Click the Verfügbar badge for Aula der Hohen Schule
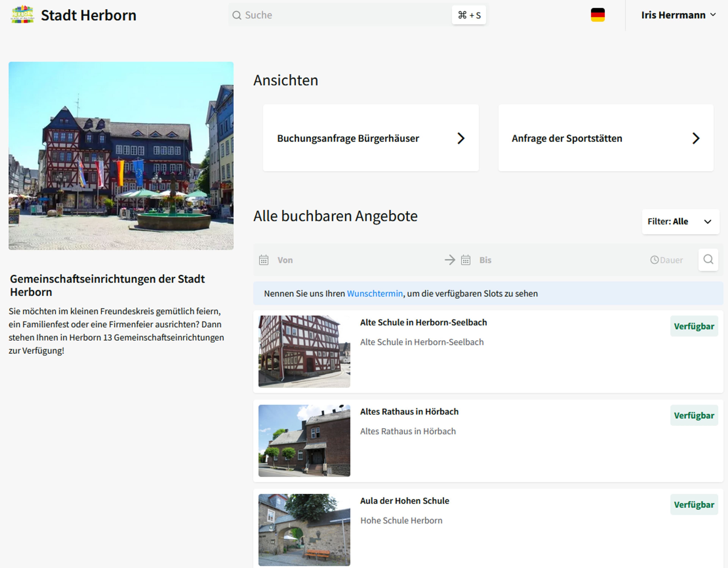Viewport: 728px width, 568px height. click(x=694, y=504)
